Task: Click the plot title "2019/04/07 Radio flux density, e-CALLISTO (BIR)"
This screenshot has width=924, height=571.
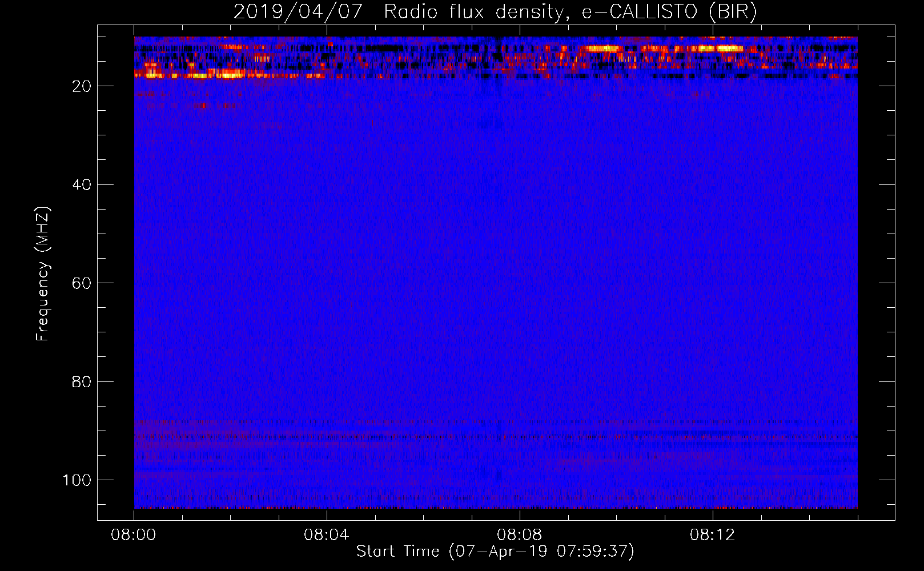Action: (495, 11)
